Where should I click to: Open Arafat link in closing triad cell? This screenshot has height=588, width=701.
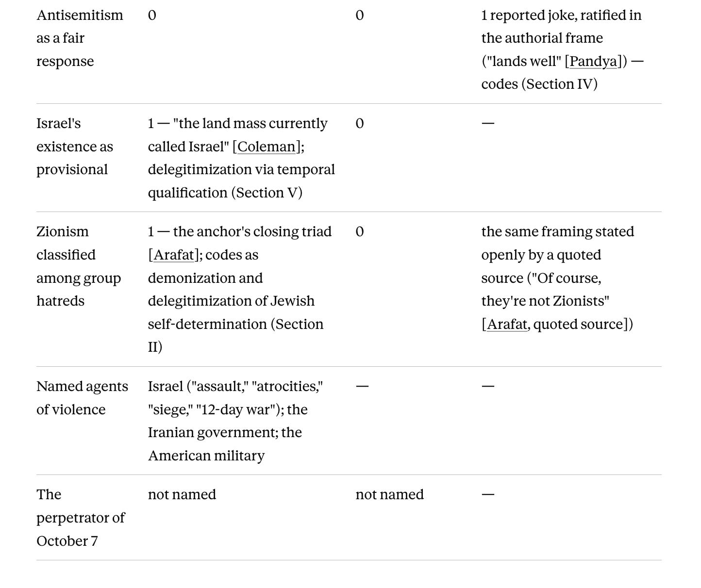pos(173,255)
